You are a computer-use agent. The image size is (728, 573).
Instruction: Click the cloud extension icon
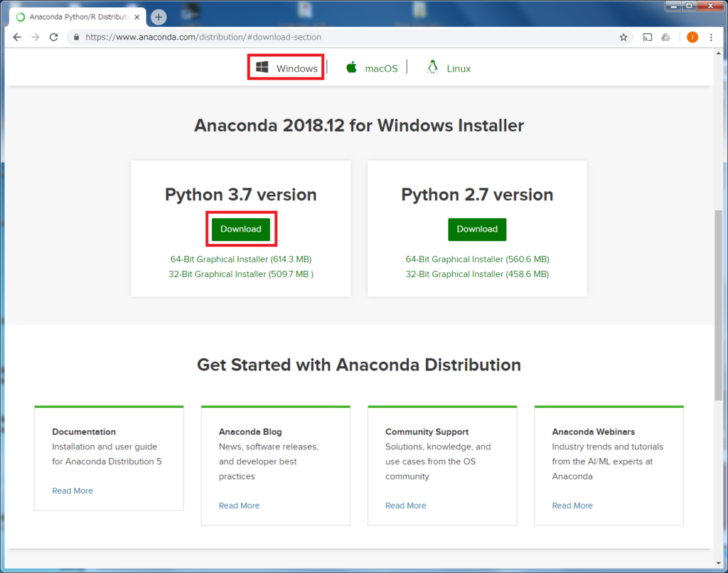coord(665,37)
